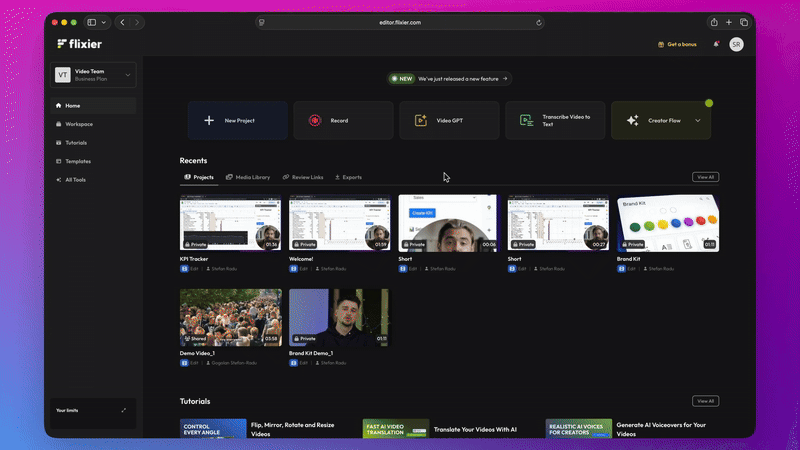
Task: Open notifications bell icon
Action: [x=716, y=44]
